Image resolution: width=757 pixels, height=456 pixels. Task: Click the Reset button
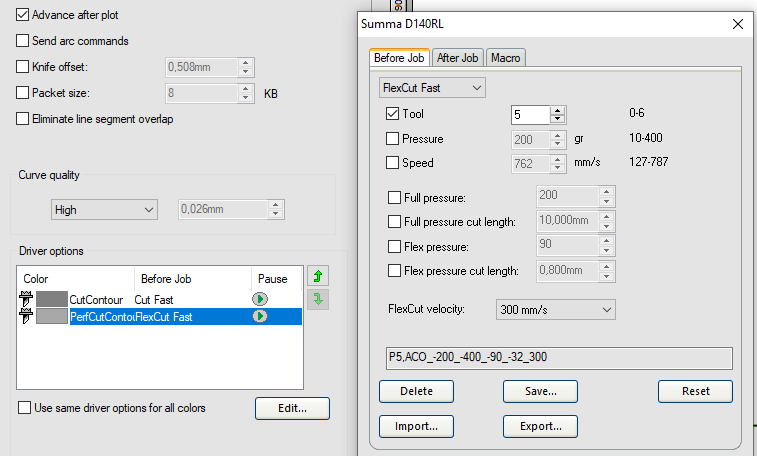[695, 391]
